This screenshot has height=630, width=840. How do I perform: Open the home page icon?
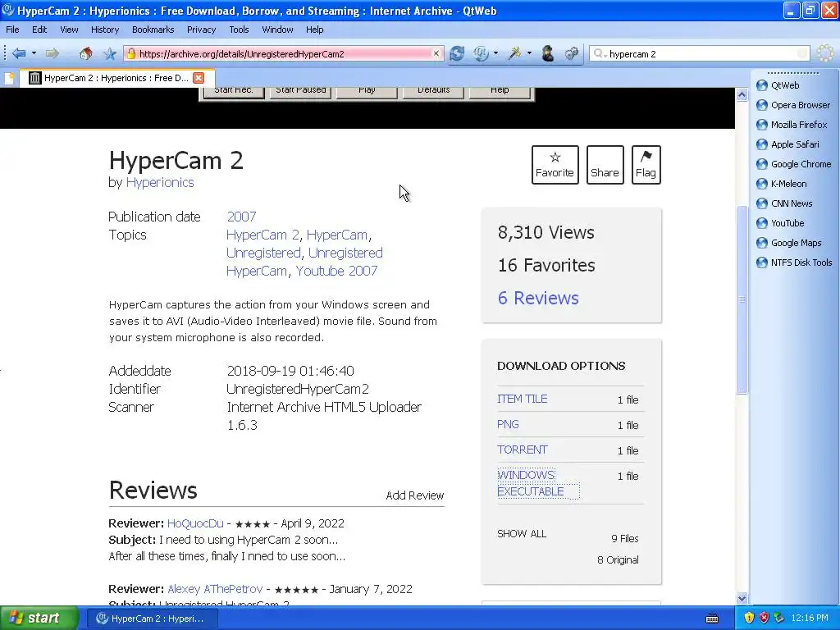85,53
